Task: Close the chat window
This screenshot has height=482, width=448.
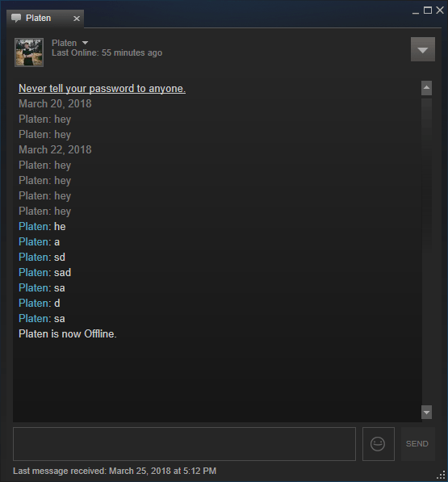Action: (x=440, y=10)
